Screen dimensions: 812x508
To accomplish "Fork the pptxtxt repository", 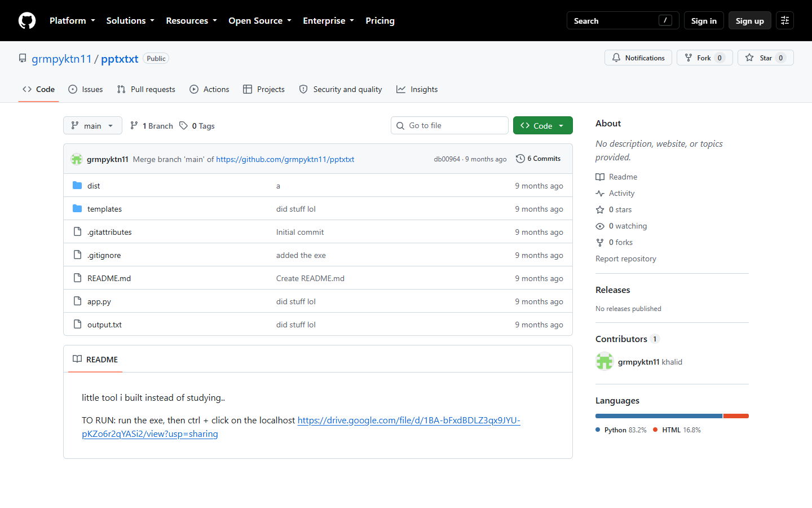I will click(x=704, y=58).
